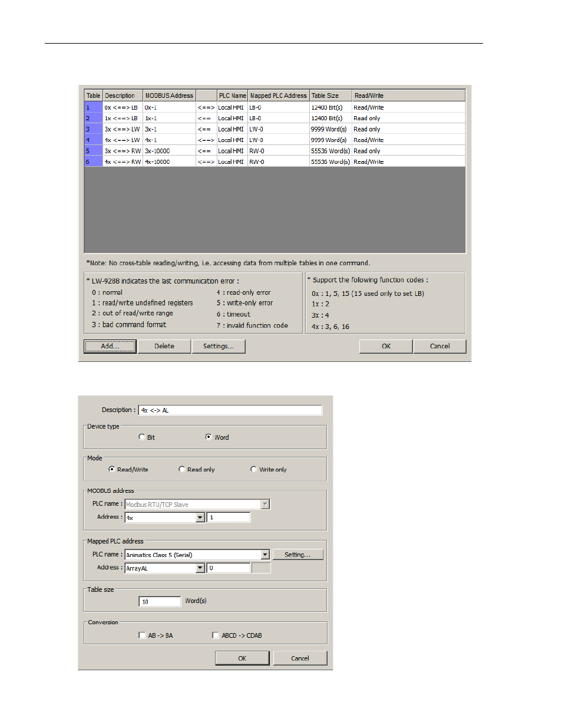The height and width of the screenshot is (728, 562).
Task: Select table row 4 (4x <==> LW)
Action: pyautogui.click(x=275, y=140)
